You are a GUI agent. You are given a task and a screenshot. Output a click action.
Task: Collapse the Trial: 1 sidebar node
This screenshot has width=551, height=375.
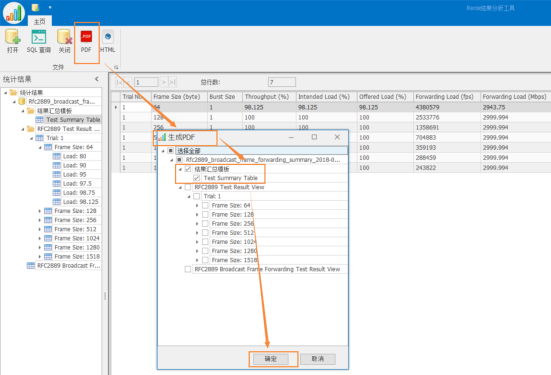(x=31, y=138)
